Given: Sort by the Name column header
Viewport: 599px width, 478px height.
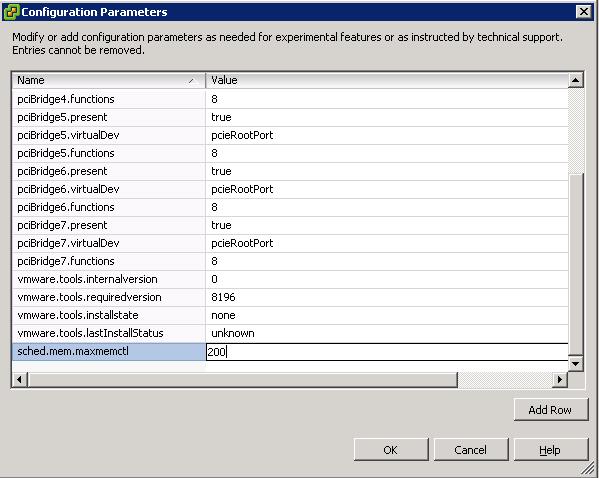Looking at the screenshot, I should (108, 80).
